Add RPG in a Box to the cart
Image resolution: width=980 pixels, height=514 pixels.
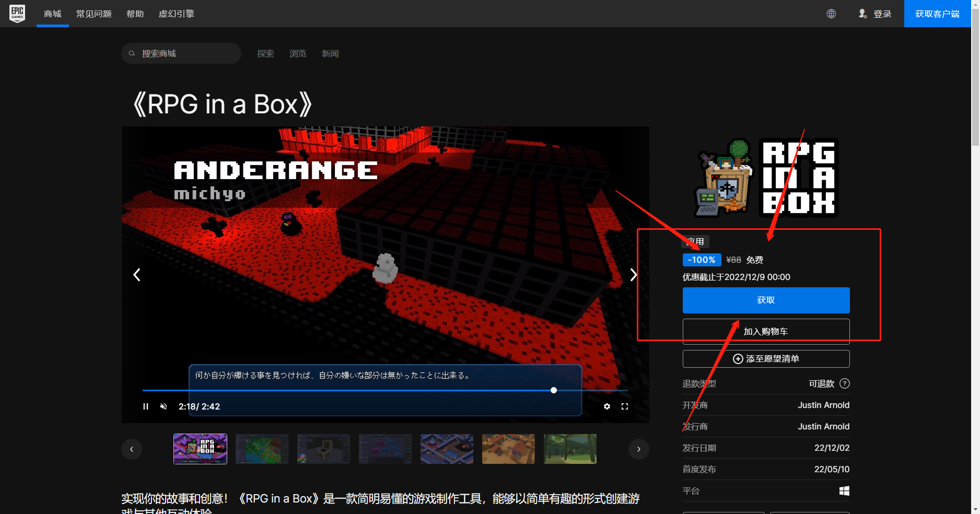coord(766,331)
